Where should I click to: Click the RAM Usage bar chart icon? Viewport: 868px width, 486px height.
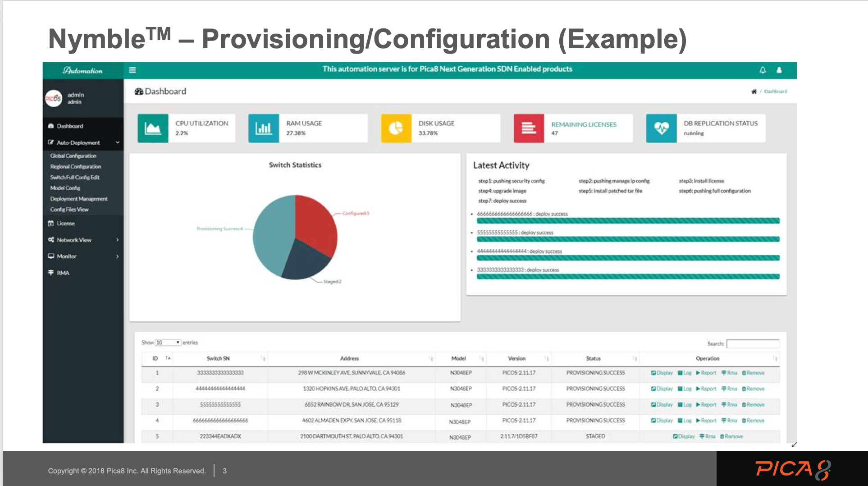264,128
